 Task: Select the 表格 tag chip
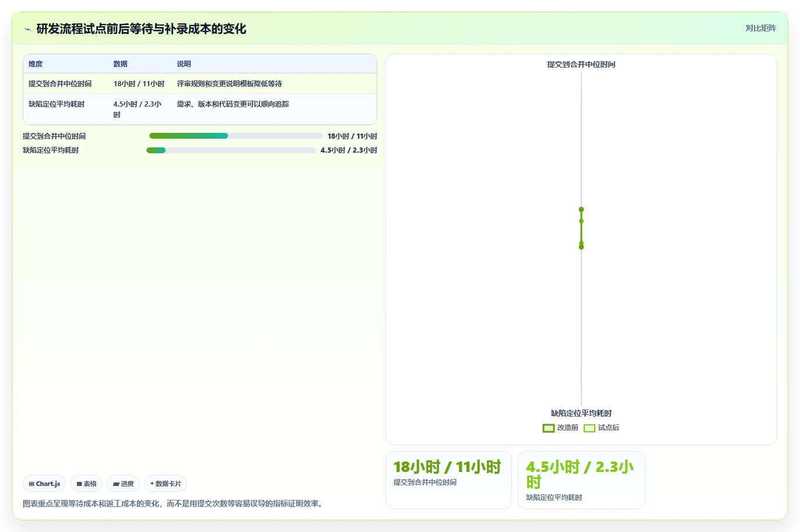pos(86,484)
